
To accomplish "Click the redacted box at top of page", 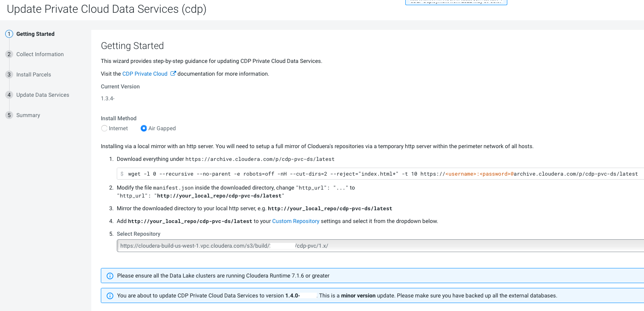I will (x=456, y=2).
